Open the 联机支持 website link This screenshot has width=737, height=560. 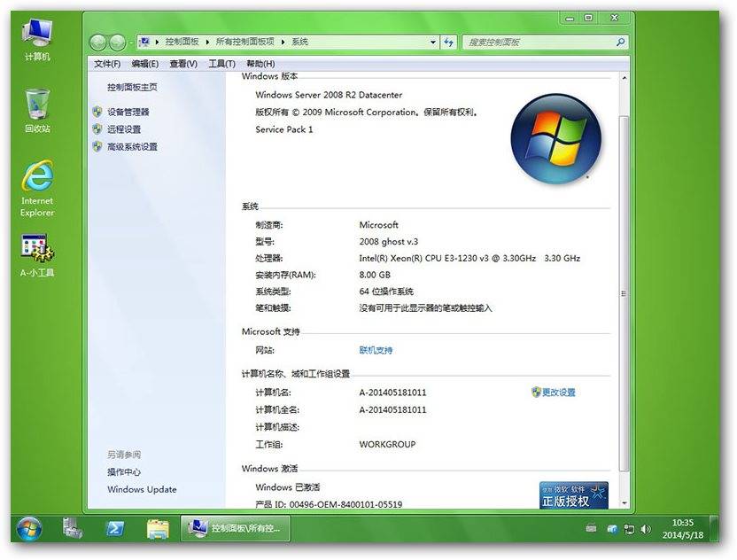tap(376, 350)
